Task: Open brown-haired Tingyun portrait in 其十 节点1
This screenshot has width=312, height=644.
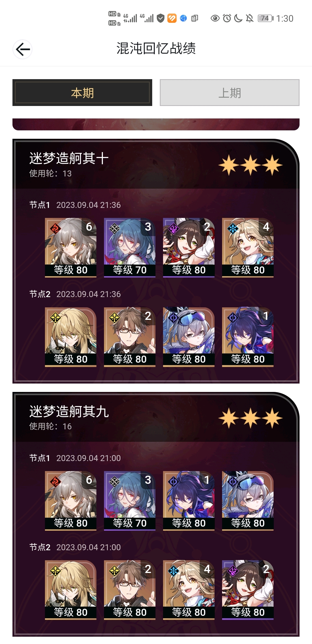Action: (x=189, y=247)
